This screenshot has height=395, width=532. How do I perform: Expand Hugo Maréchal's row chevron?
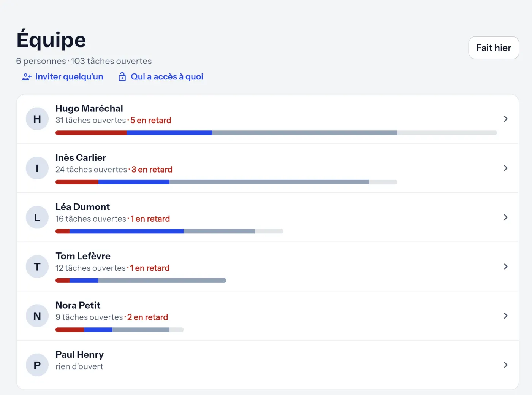[505, 119]
